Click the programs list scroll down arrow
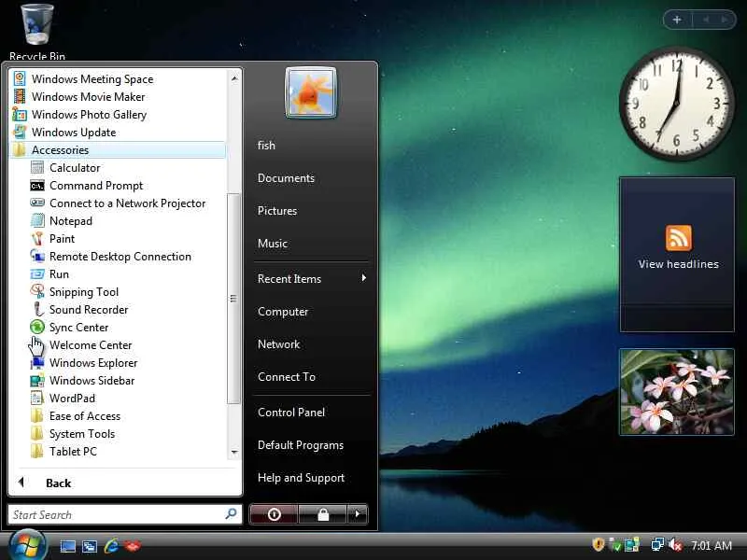This screenshot has width=747, height=560. (x=234, y=452)
